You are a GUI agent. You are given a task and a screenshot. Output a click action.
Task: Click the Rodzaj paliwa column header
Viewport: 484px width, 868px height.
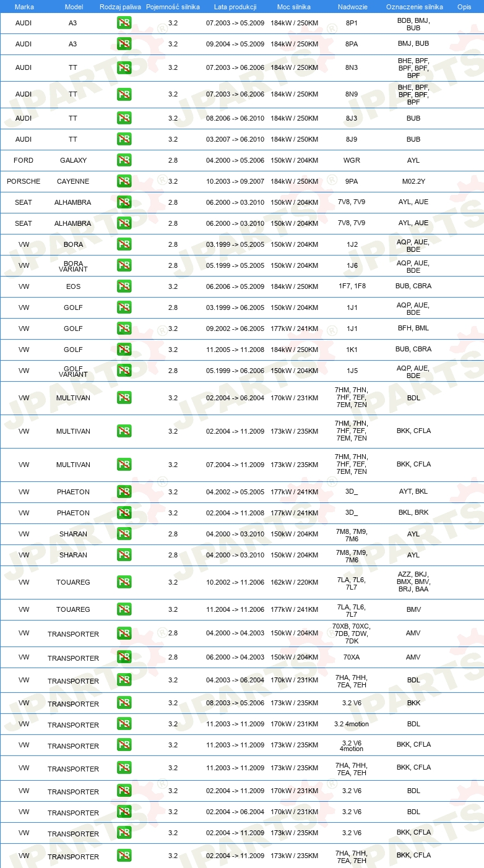point(120,7)
